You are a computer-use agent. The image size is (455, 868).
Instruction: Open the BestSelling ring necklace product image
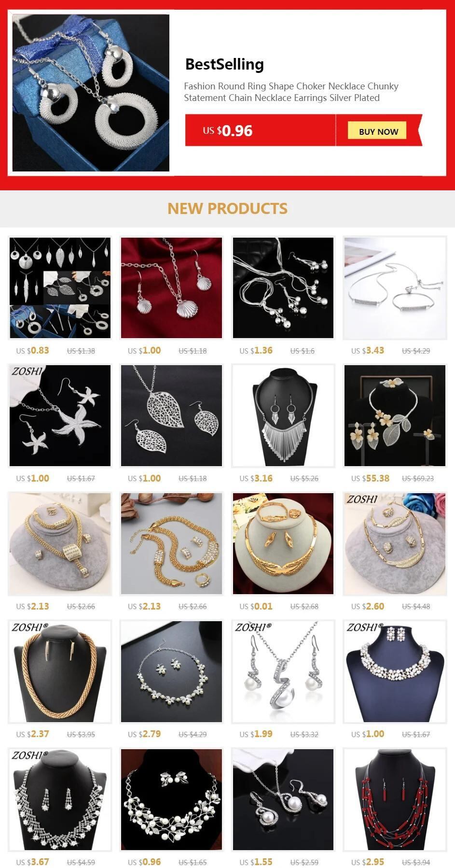pos(91,93)
